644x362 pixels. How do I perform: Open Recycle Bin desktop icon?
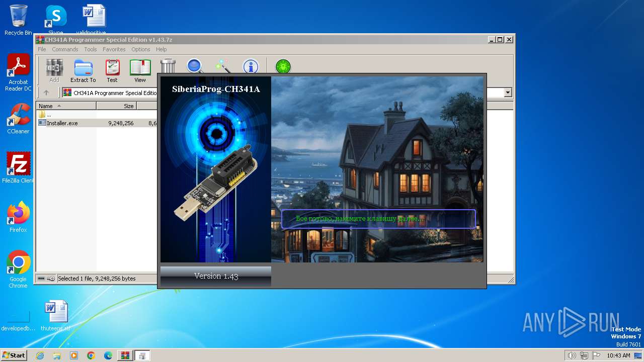point(18,20)
